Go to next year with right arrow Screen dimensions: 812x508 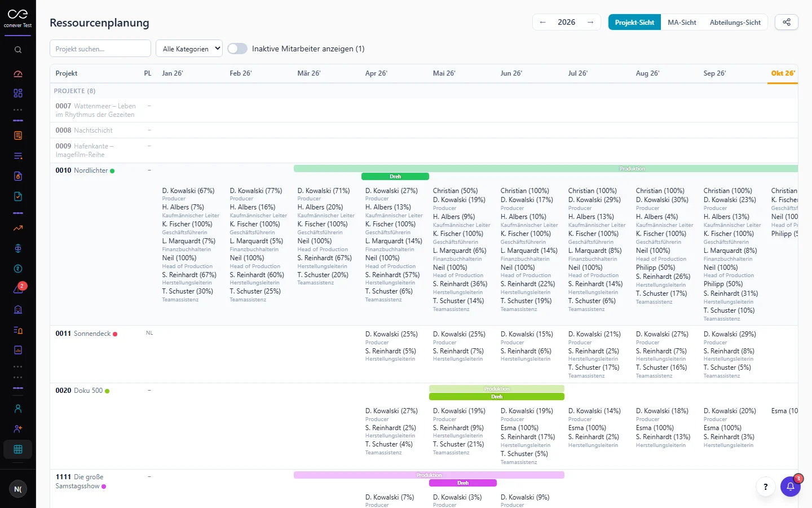pos(590,22)
